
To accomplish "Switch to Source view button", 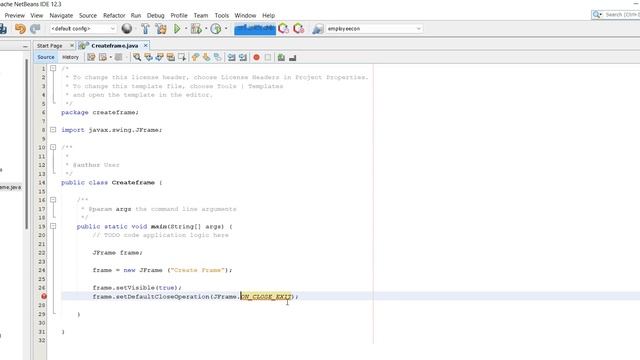I will point(46,57).
